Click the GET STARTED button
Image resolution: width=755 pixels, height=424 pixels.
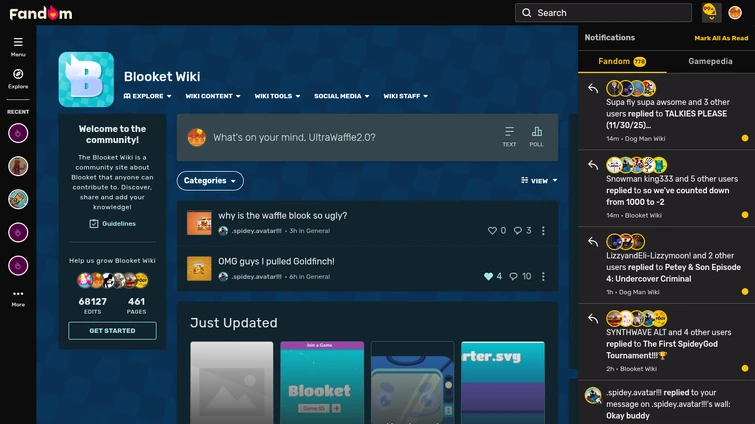(112, 331)
